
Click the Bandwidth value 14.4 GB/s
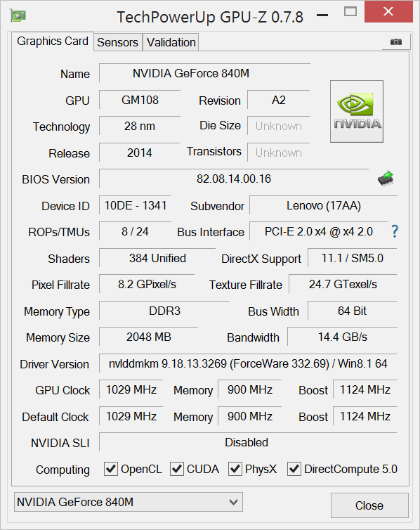pos(342,337)
